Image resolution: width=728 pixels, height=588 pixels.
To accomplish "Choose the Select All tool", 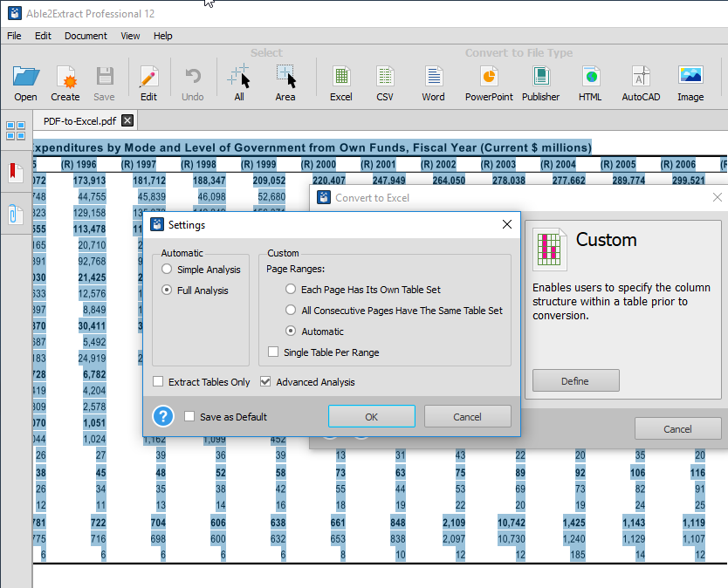I will 239,78.
